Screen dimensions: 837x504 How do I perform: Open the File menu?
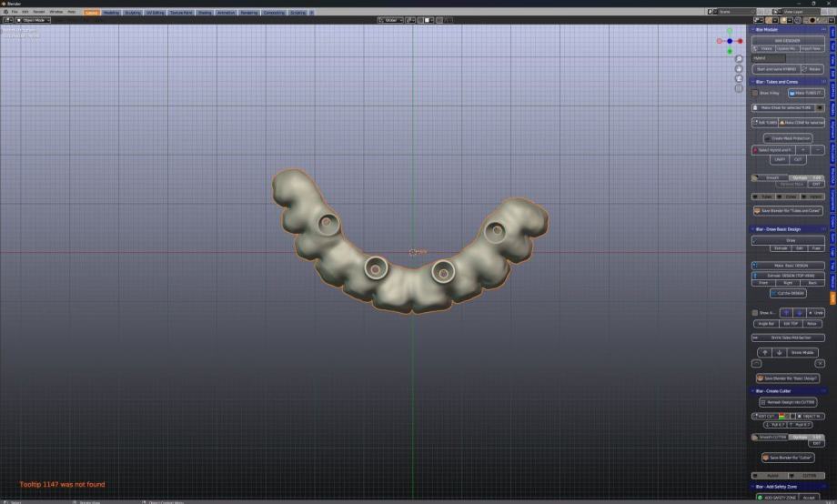pyautogui.click(x=15, y=12)
